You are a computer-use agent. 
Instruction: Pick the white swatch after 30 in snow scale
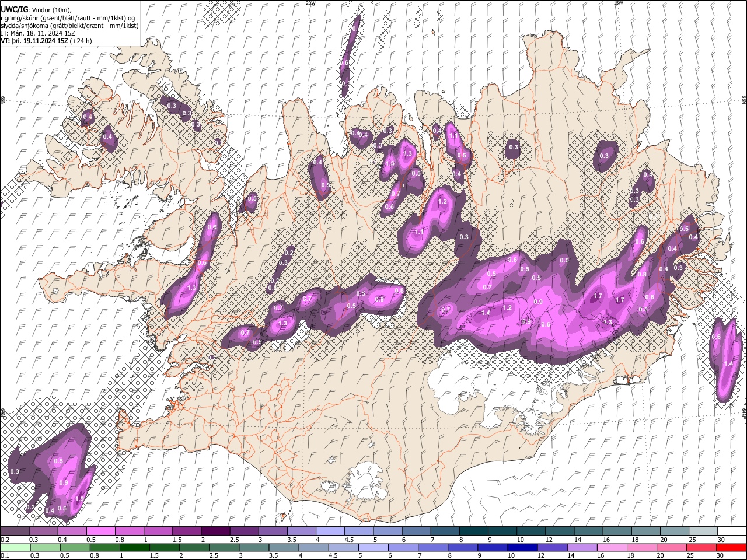point(732,531)
